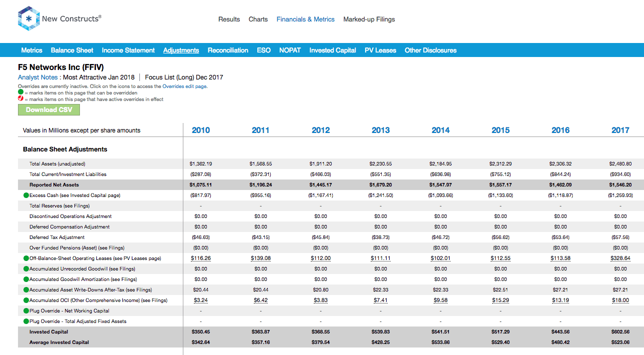Click green dot for Accumulated Unrecorded Goodwill
Image resolution: width=644 pixels, height=355 pixels.
(26, 269)
